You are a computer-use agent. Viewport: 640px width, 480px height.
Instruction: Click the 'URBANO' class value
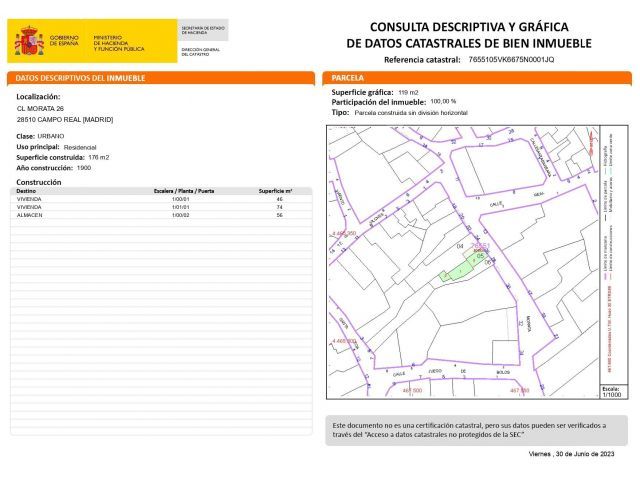51,136
